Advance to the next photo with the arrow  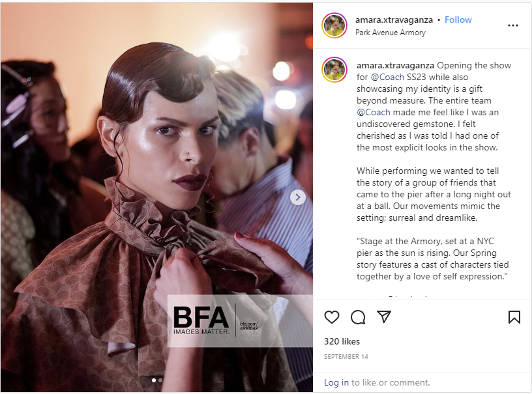(297, 197)
